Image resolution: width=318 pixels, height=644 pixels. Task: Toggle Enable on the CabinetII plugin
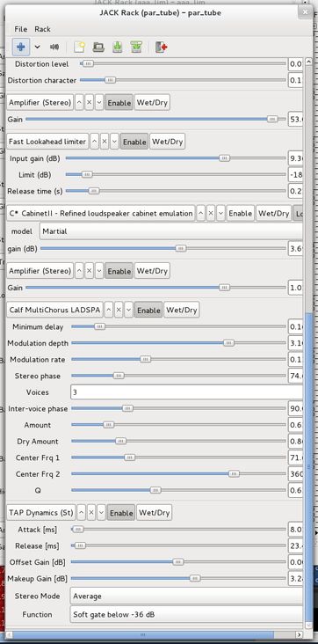coord(240,213)
